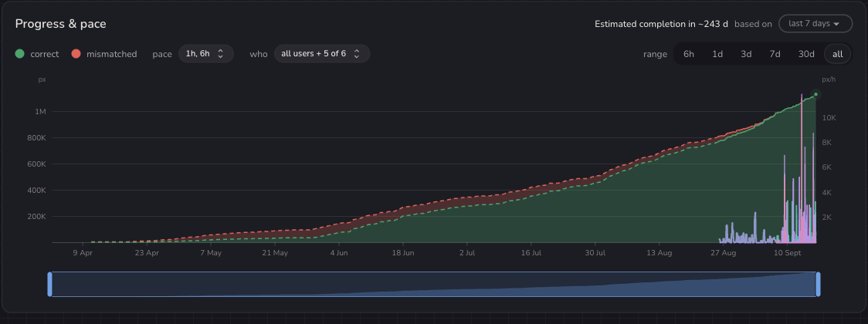Click the 'last 7 days' dropdown arrow
868x324 pixels.
836,24
